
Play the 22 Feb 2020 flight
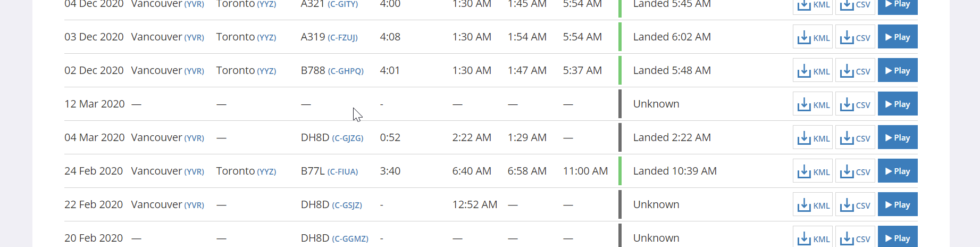click(898, 204)
